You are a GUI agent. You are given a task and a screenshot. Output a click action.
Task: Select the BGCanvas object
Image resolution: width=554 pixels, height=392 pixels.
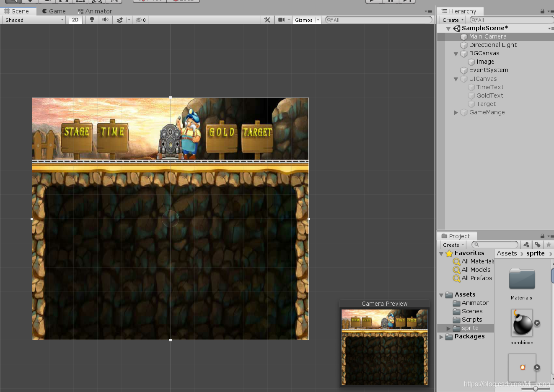click(x=484, y=54)
